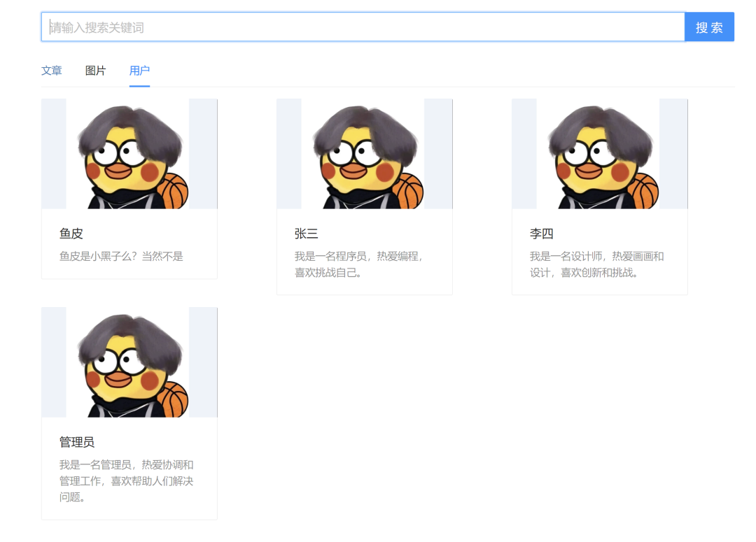
Task: Switch to the 文章 tab
Action: tap(51, 71)
